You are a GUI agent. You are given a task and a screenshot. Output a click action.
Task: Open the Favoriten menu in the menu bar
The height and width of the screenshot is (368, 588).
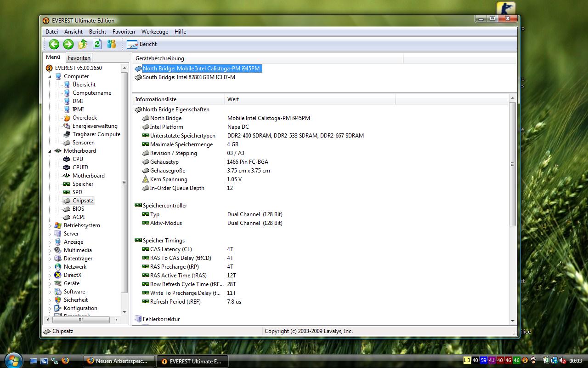coord(124,32)
